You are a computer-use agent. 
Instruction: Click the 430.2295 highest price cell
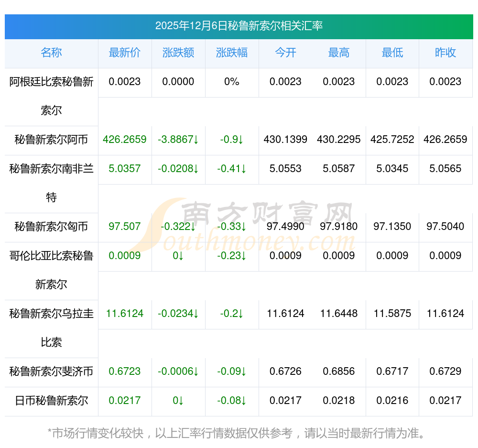coord(339,140)
